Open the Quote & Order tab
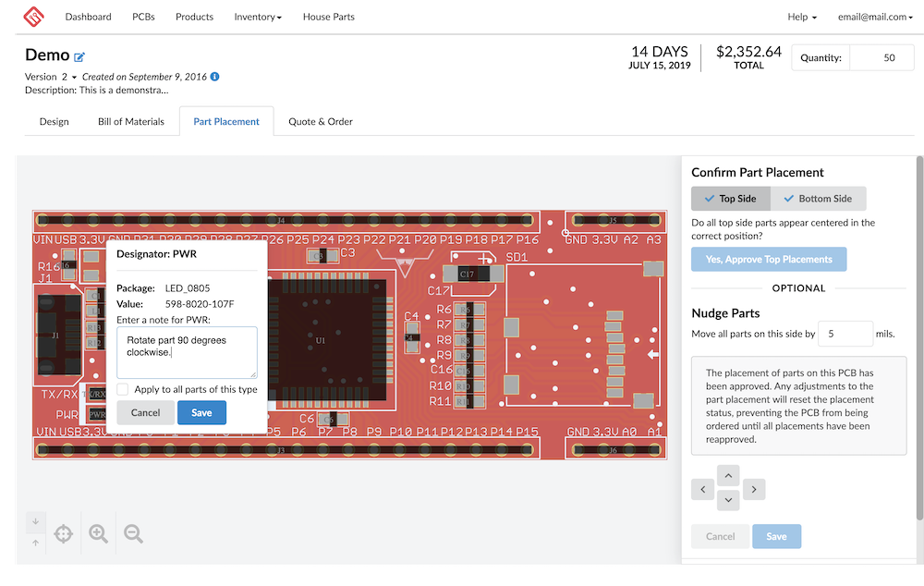Image resolution: width=924 pixels, height=586 pixels. point(321,121)
